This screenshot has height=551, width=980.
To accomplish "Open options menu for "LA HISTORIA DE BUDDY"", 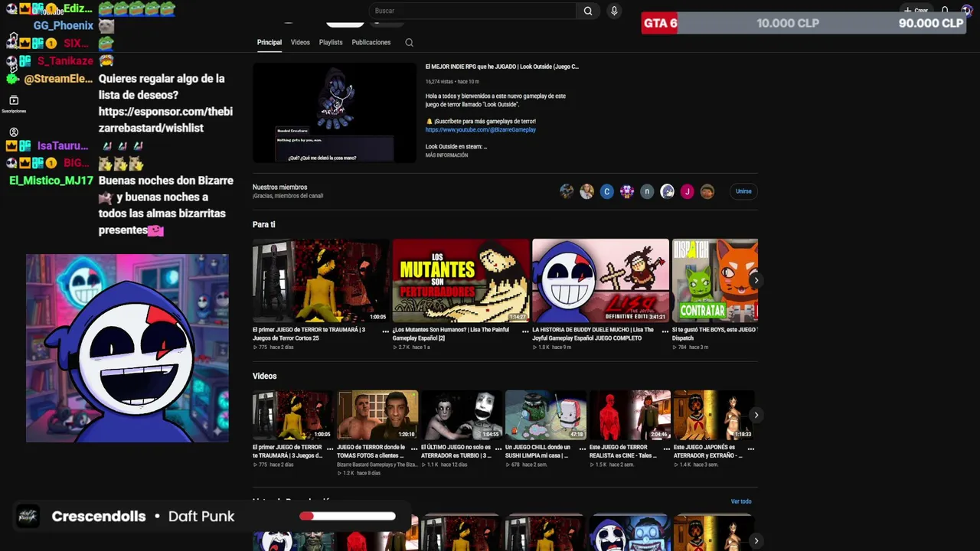I will pyautogui.click(x=665, y=331).
